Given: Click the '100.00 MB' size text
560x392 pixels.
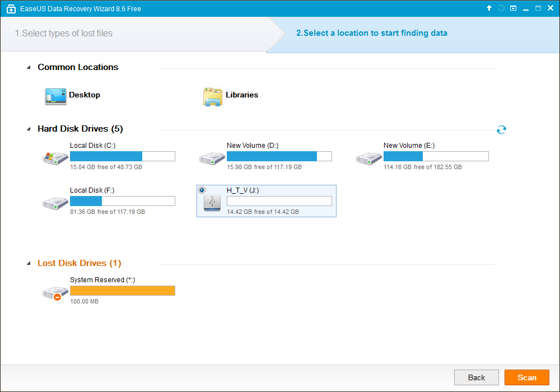Looking at the screenshot, I should [x=85, y=302].
